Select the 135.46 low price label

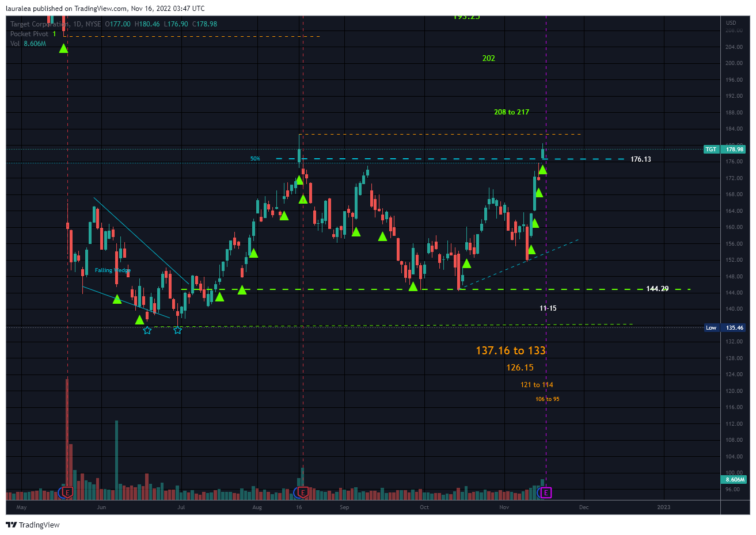pos(734,328)
